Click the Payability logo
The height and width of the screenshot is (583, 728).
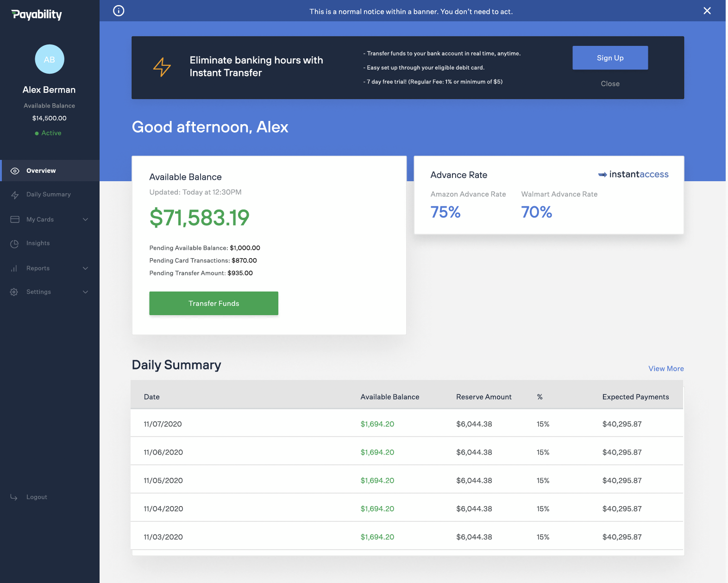[37, 15]
